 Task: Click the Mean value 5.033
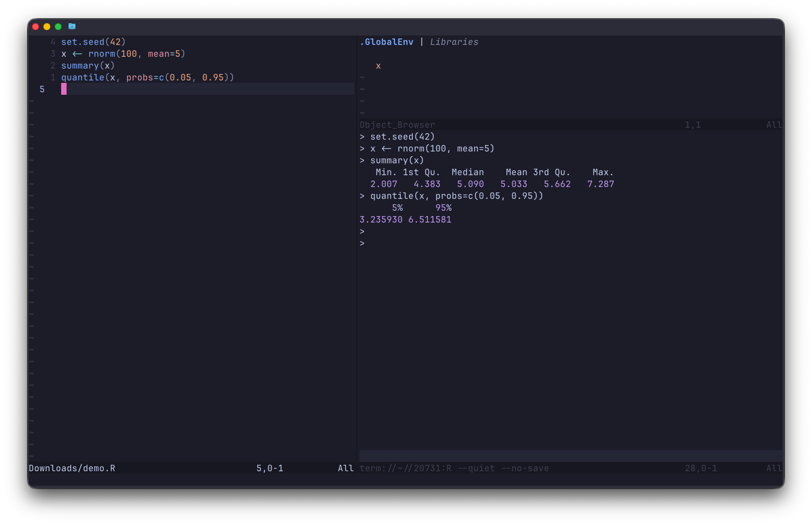[514, 184]
